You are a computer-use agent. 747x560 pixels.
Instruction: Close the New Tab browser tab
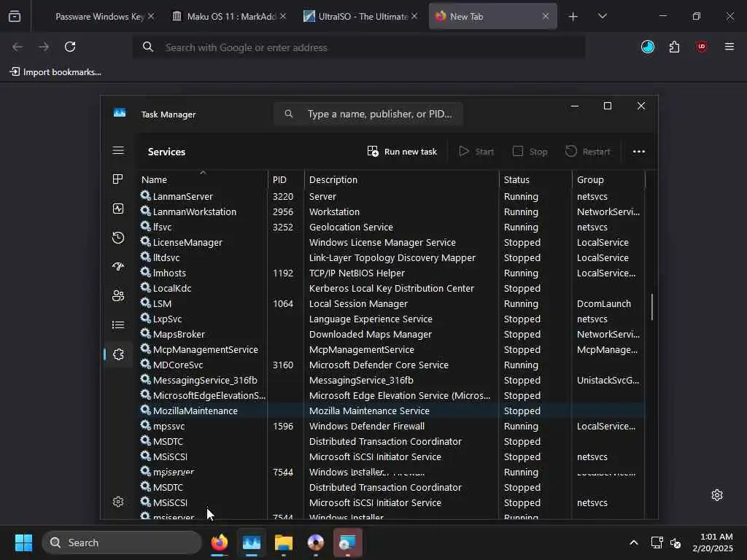pyautogui.click(x=546, y=16)
